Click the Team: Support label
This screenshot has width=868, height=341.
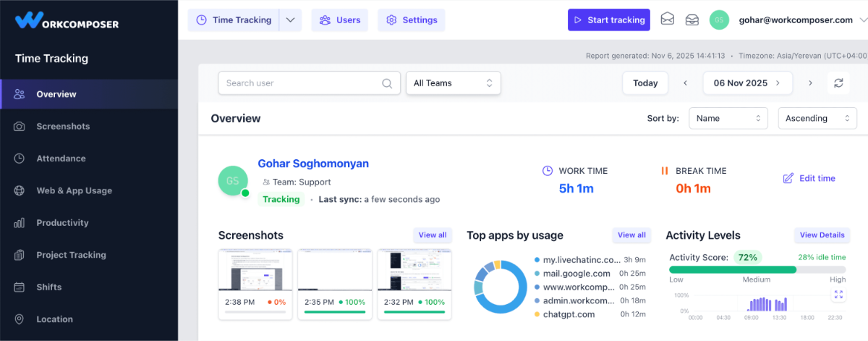click(297, 182)
